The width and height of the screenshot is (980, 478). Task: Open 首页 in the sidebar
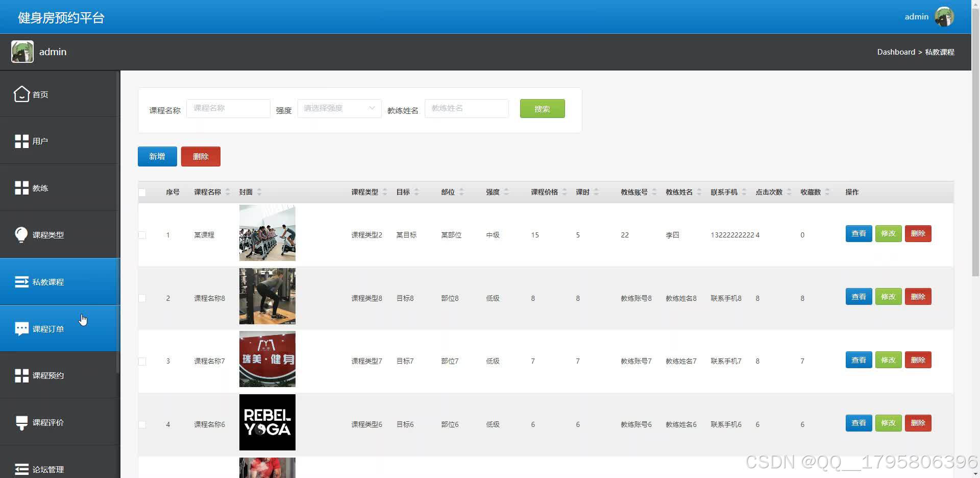coord(60,94)
